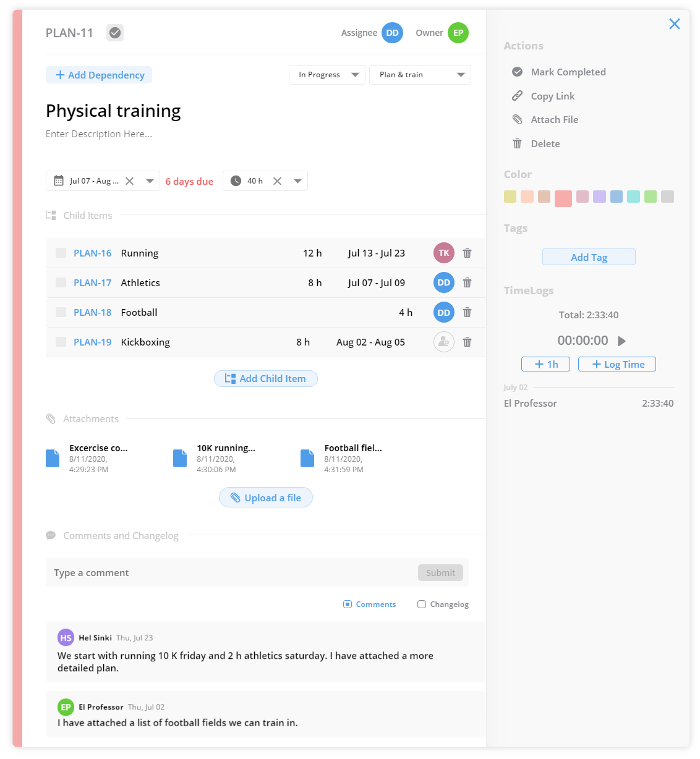This screenshot has width=700, height=759.
Task: Click the calendar icon in date field
Action: click(x=59, y=180)
